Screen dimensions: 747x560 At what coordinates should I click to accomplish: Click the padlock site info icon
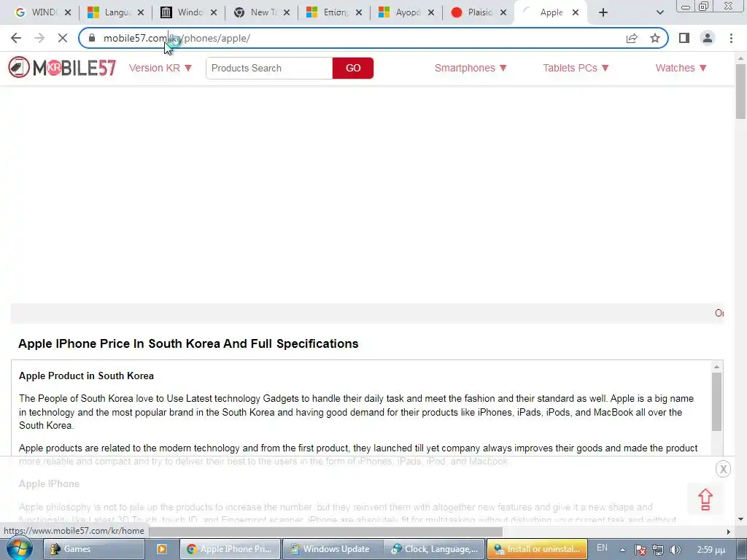92,38
